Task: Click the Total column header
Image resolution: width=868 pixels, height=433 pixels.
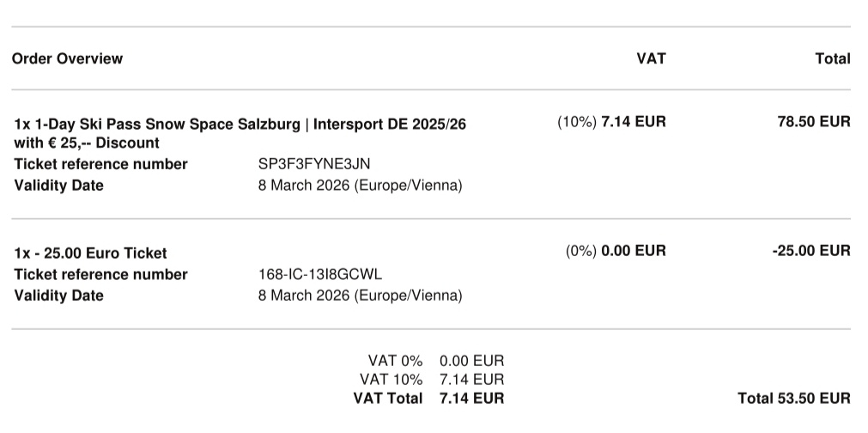Action: pyautogui.click(x=832, y=58)
